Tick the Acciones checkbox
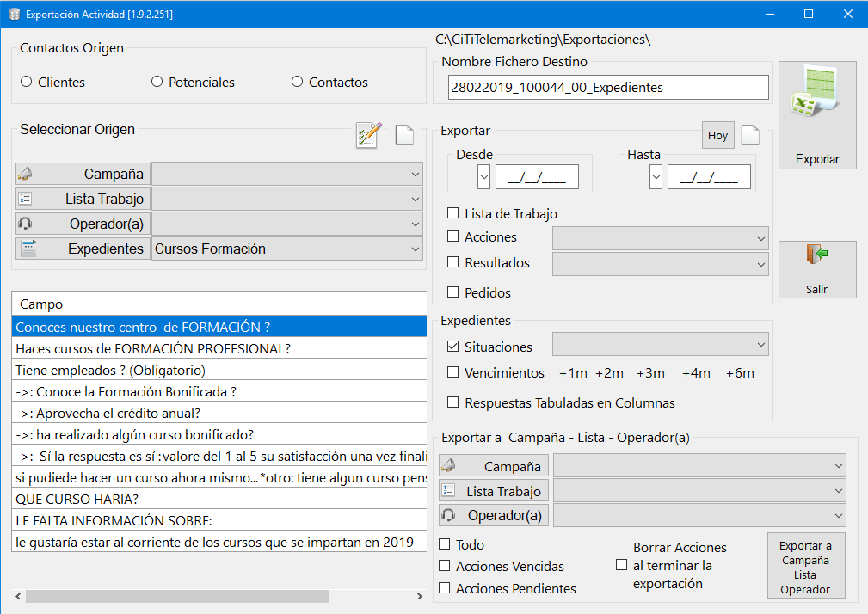868x614 pixels. coord(452,236)
